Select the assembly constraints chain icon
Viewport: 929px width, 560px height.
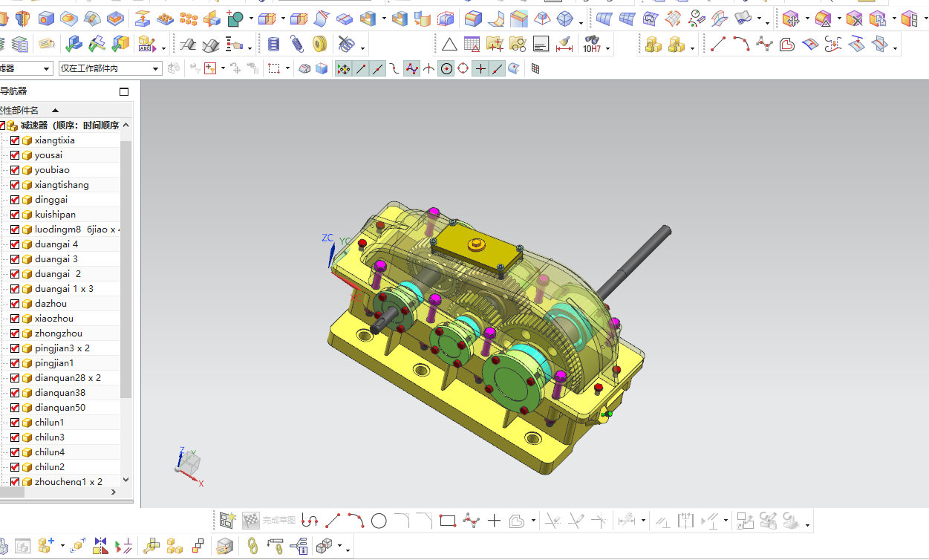(252, 547)
